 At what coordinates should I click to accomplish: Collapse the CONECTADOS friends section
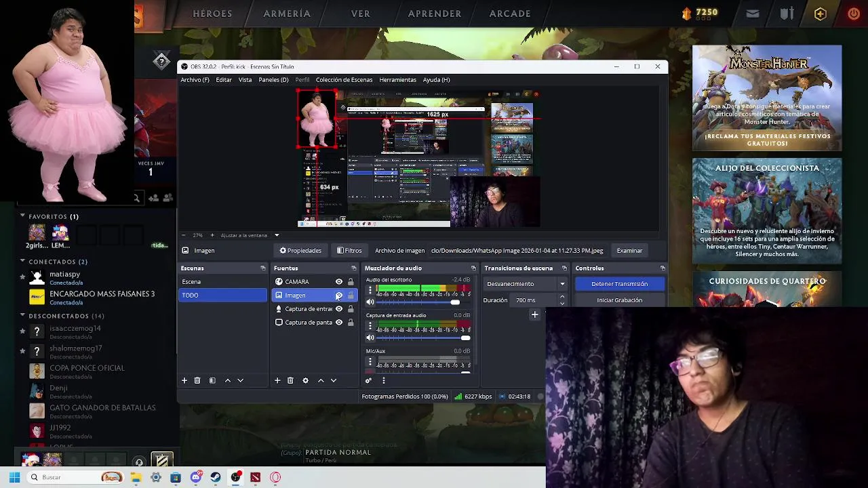[x=22, y=261]
